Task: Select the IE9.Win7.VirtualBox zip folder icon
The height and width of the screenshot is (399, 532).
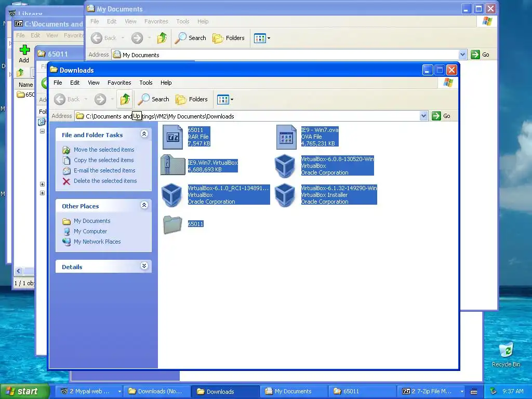Action: [172, 165]
